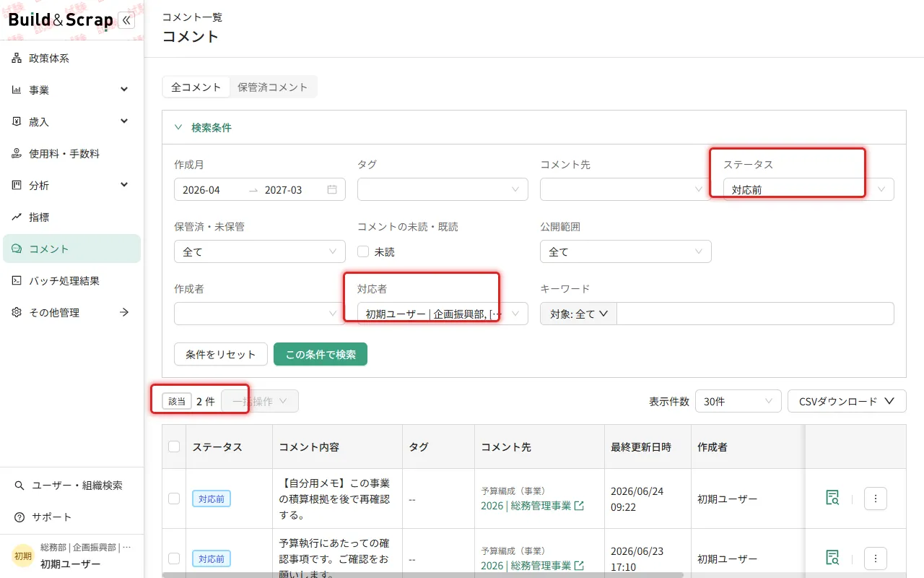
Task: Collapse the sidebar with the double-chevron icon
Action: tap(126, 20)
